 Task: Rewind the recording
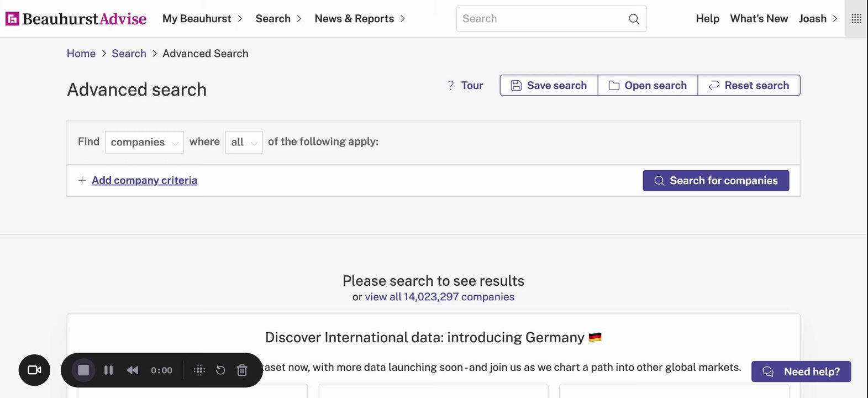133,370
